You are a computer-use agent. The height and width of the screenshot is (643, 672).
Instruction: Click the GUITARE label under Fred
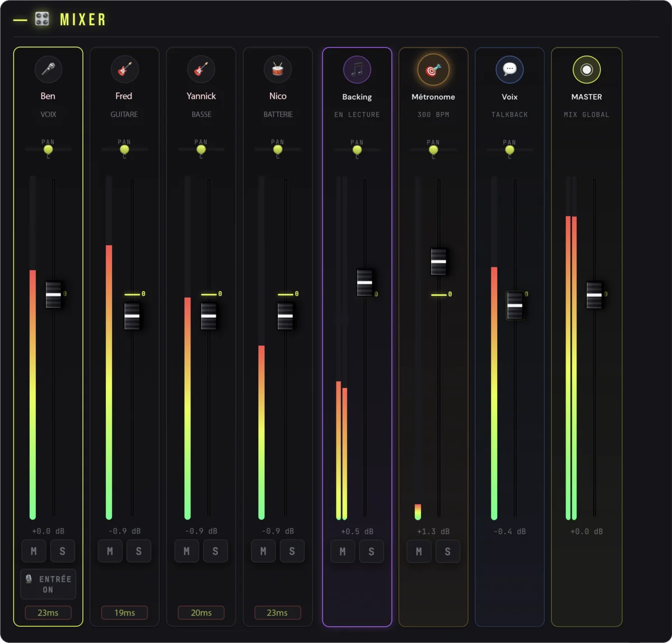click(x=124, y=114)
